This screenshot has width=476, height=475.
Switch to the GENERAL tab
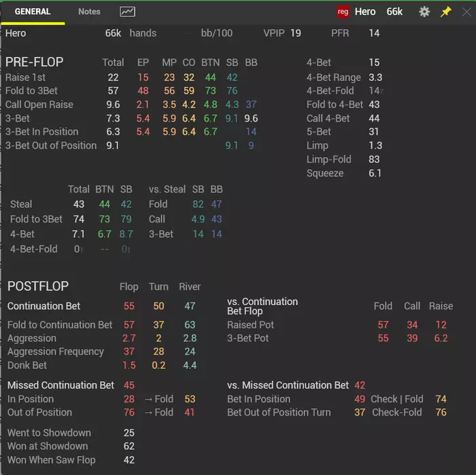pyautogui.click(x=33, y=12)
